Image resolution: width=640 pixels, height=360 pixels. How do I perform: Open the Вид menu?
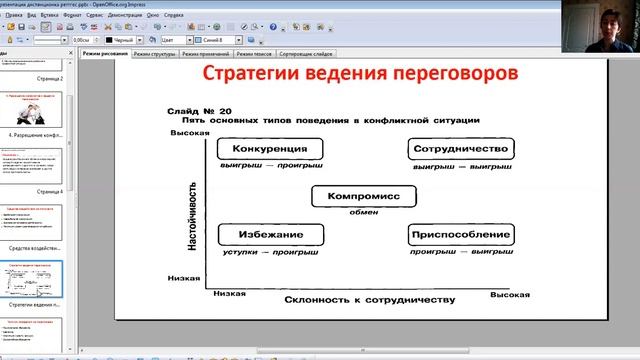31,15
